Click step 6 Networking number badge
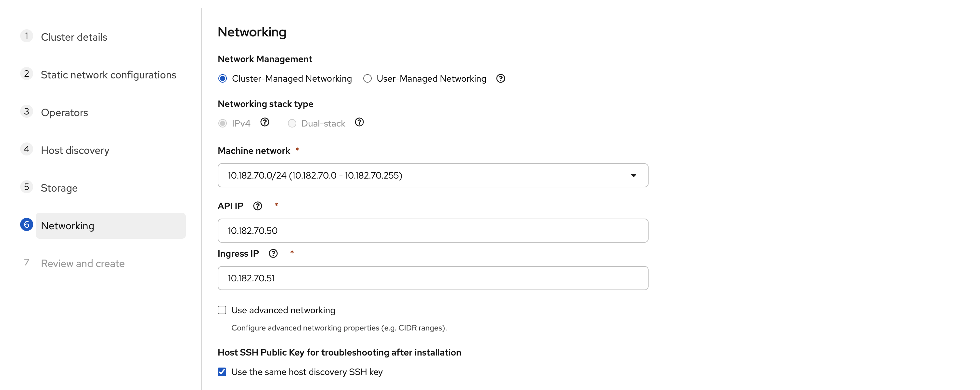This screenshot has height=390, width=980. click(27, 225)
